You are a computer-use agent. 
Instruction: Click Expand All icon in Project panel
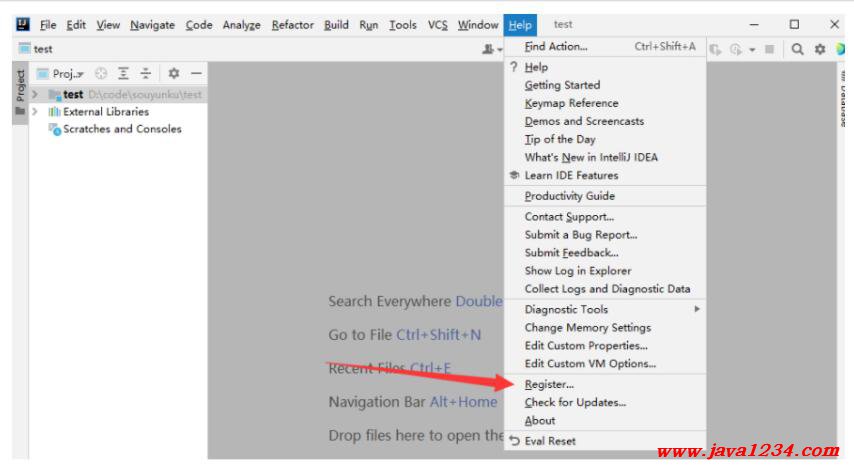[123, 74]
